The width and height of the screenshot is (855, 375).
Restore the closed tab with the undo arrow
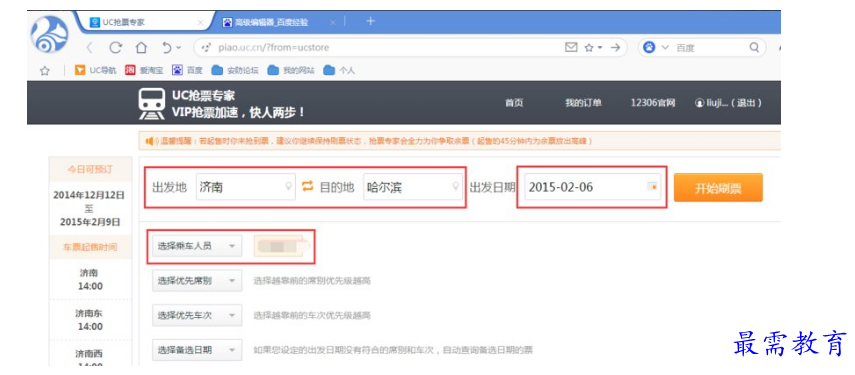[167, 48]
